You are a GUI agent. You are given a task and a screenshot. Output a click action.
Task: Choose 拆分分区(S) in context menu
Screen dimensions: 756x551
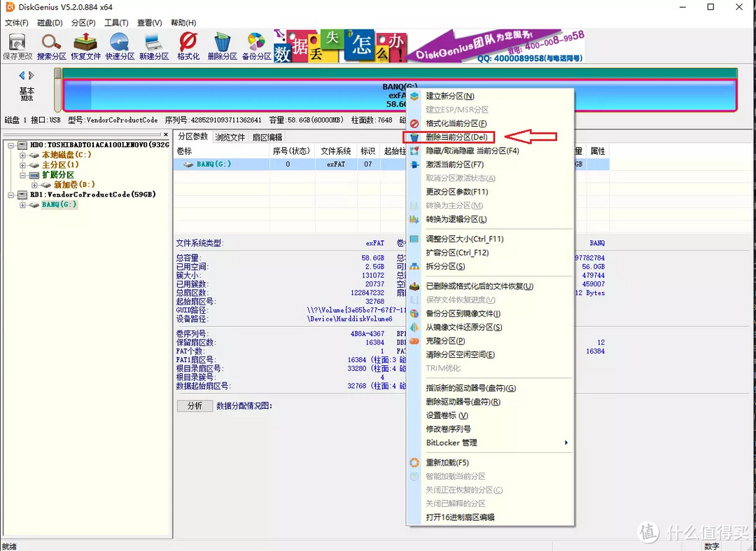pos(490,266)
